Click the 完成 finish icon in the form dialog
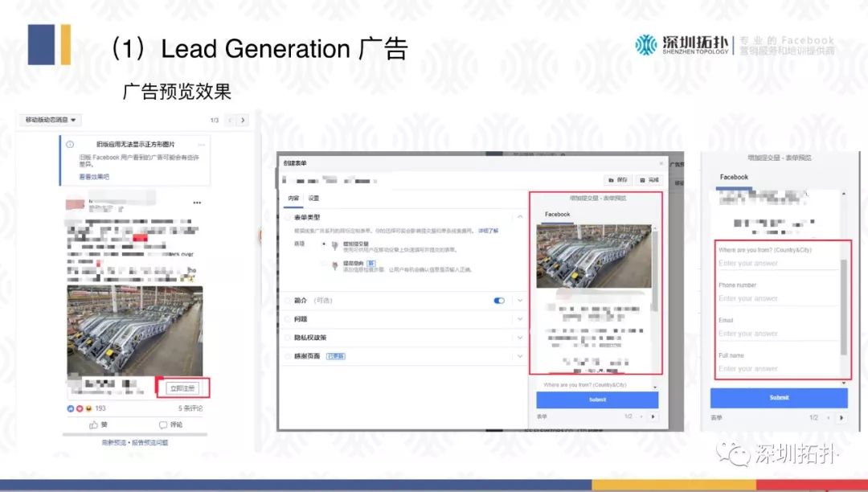 tap(649, 179)
